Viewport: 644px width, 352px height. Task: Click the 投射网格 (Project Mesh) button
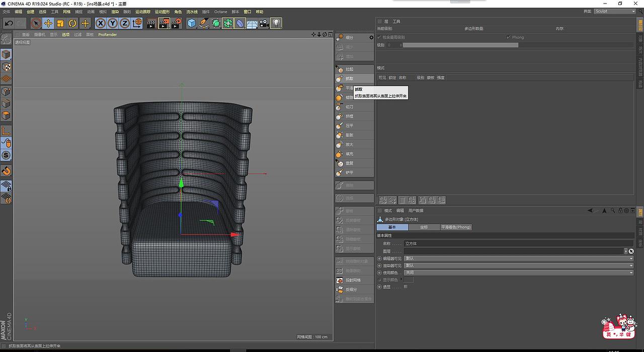click(x=354, y=280)
